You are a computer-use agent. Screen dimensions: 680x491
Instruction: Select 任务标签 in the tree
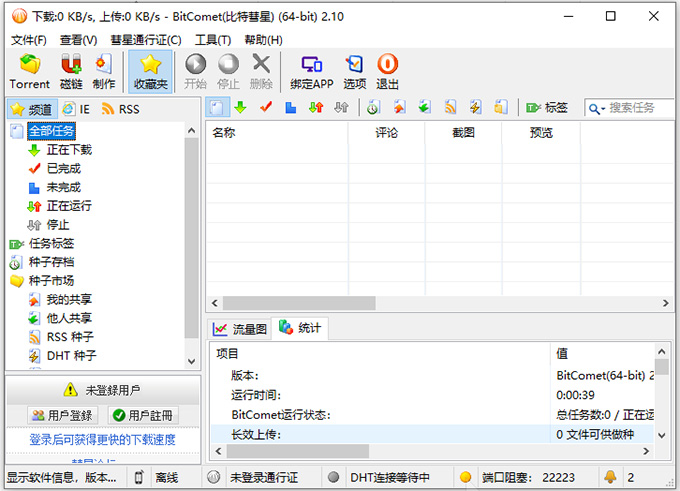[51, 243]
